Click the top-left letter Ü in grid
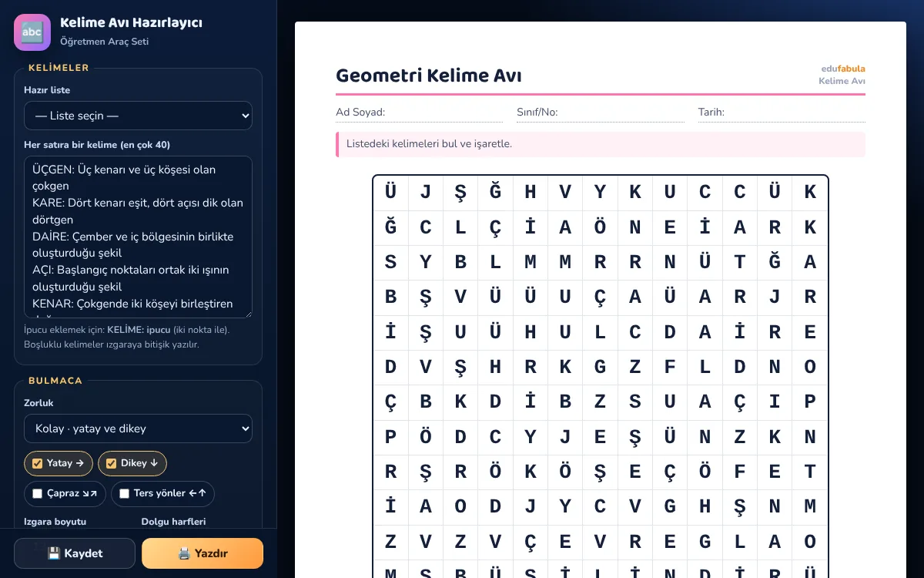The height and width of the screenshot is (578, 924). click(391, 193)
